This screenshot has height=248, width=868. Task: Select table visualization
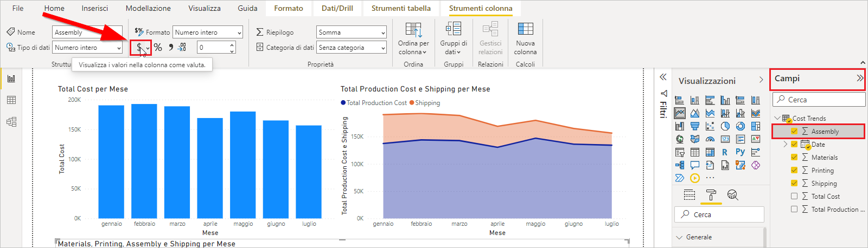[694, 152]
